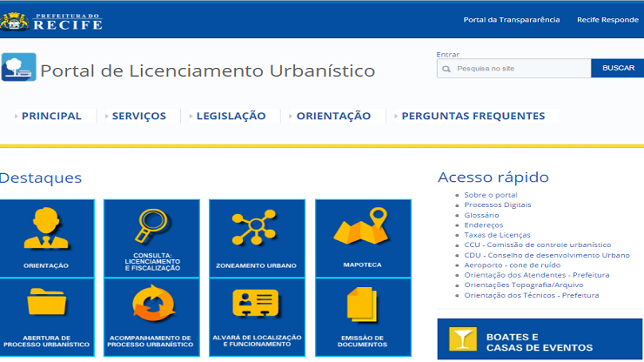This screenshot has height=362, width=644.
Task: Open CCU - Comissão de controle urbanístico link
Action: pos(538,245)
